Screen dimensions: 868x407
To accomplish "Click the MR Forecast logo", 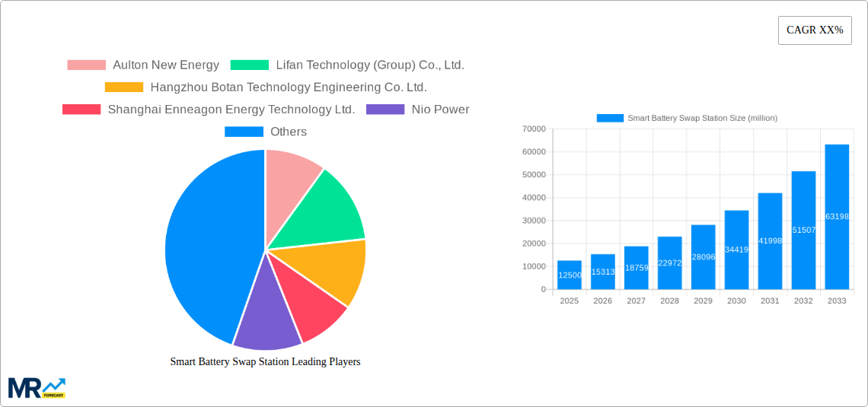I will point(37,388).
